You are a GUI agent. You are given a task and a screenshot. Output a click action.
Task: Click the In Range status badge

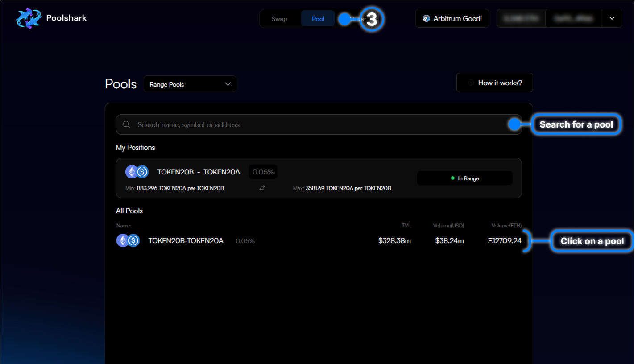click(464, 178)
